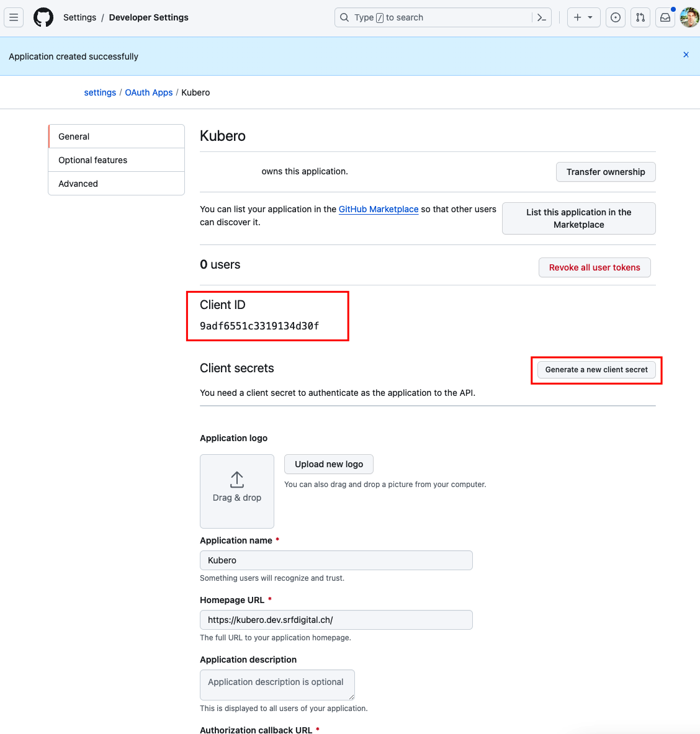Open the Pull requests icon in header
The height and width of the screenshot is (734, 700).
pyautogui.click(x=640, y=18)
